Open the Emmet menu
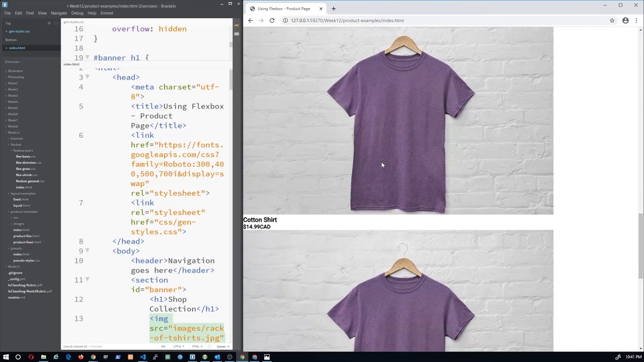 pos(107,13)
